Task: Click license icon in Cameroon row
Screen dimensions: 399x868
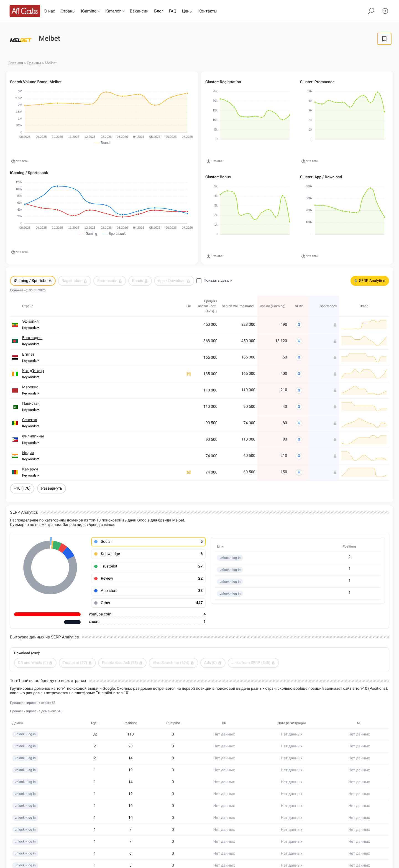Action: (x=189, y=472)
